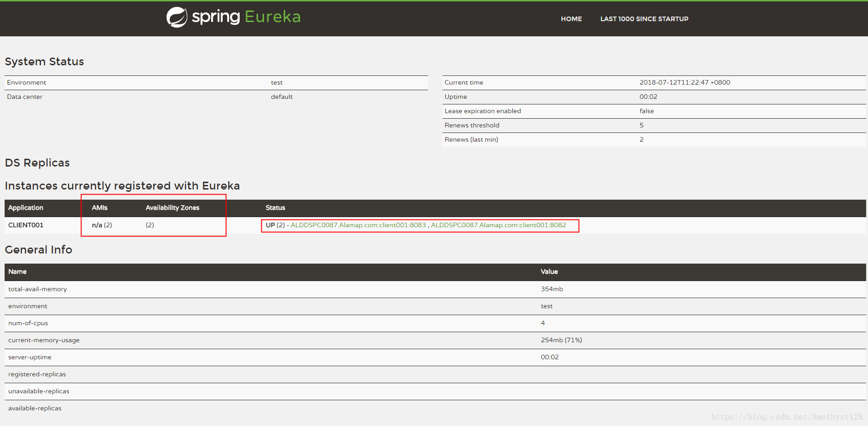This screenshot has width=868, height=426.
Task: Click the Environment label in System Status
Action: coord(27,82)
